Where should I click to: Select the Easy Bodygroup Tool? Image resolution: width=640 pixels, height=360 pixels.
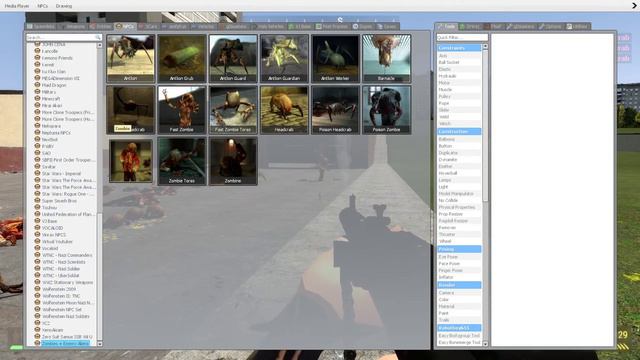(459, 336)
